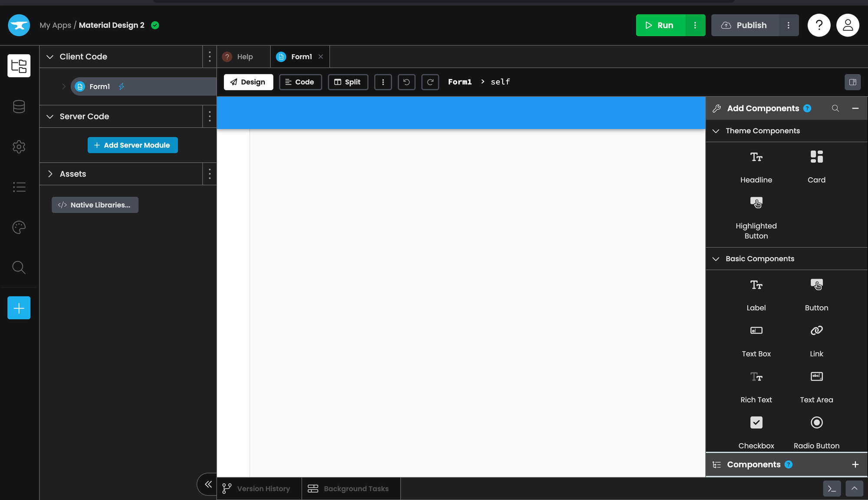Collapse the Client Code section
Screen dimensions: 868x500
pos(50,57)
